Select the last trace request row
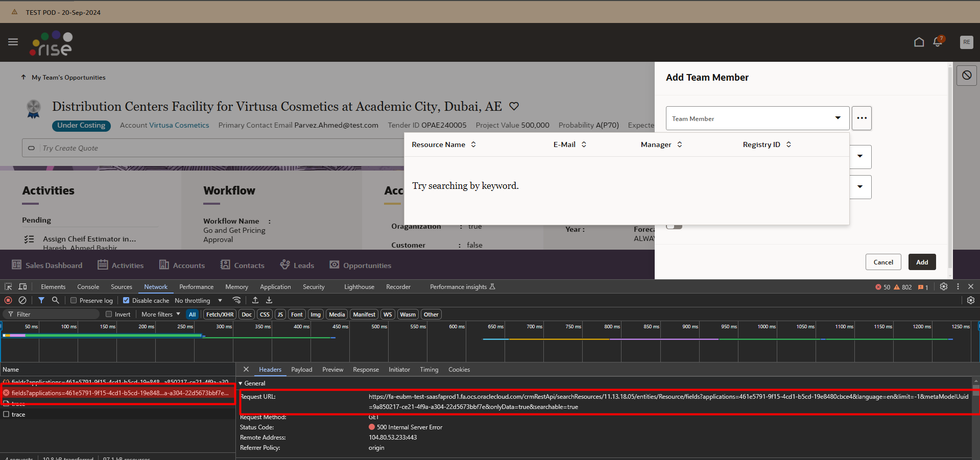980x460 pixels. coord(117,415)
